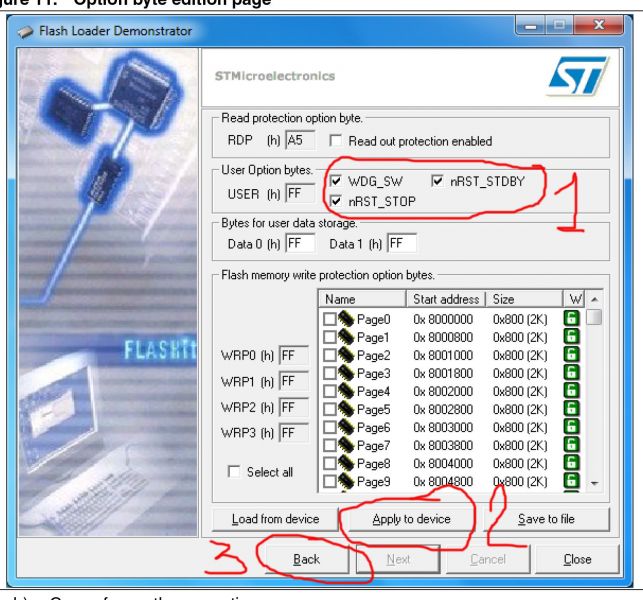Click the WRP3 hex field

pos(294,433)
